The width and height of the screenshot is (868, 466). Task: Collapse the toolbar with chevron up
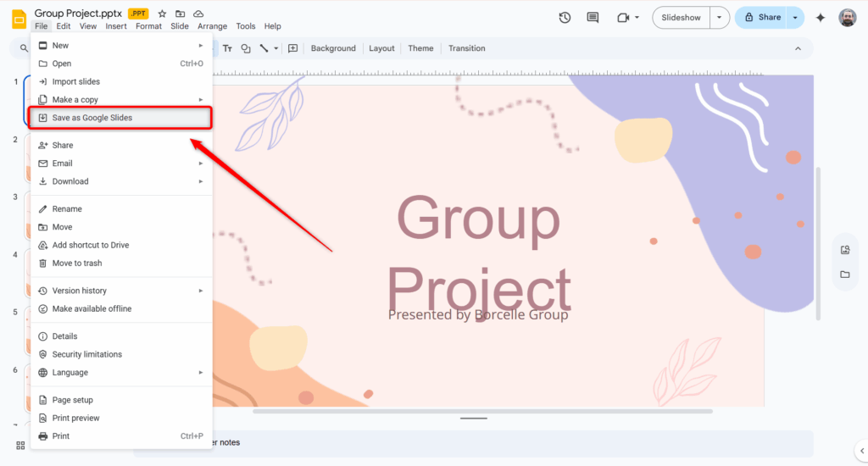[798, 49]
